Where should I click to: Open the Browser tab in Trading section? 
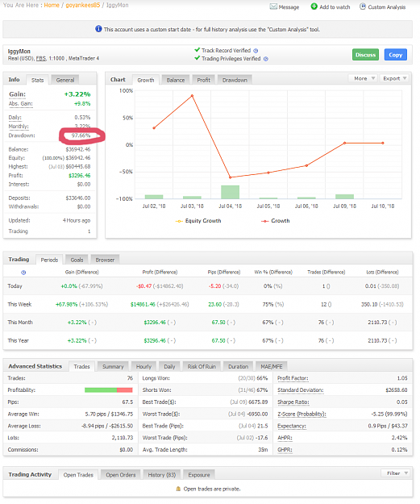(x=105, y=260)
